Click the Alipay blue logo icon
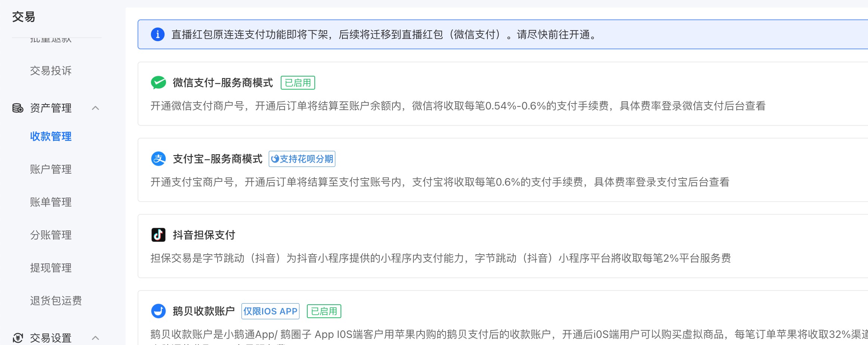The image size is (868, 345). (x=158, y=159)
